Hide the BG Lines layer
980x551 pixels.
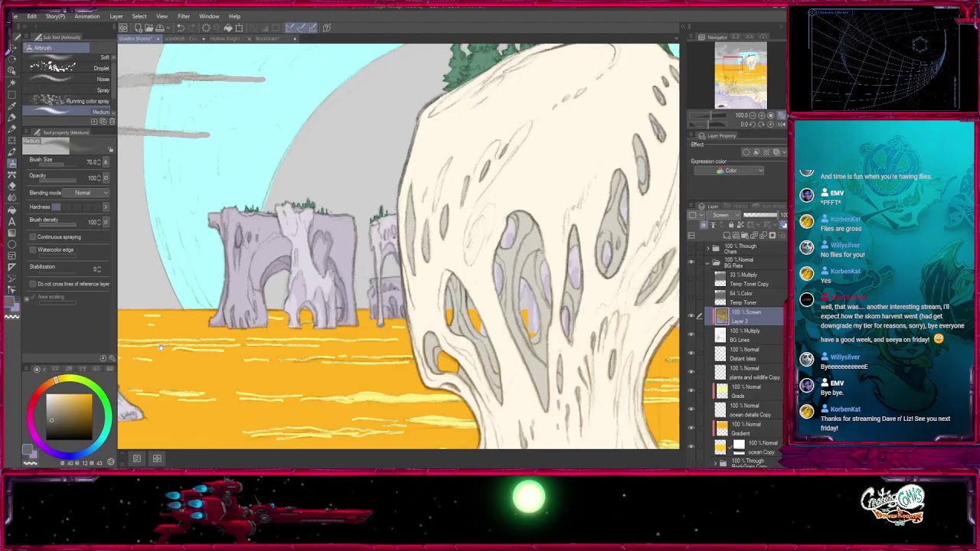pyautogui.click(x=691, y=334)
